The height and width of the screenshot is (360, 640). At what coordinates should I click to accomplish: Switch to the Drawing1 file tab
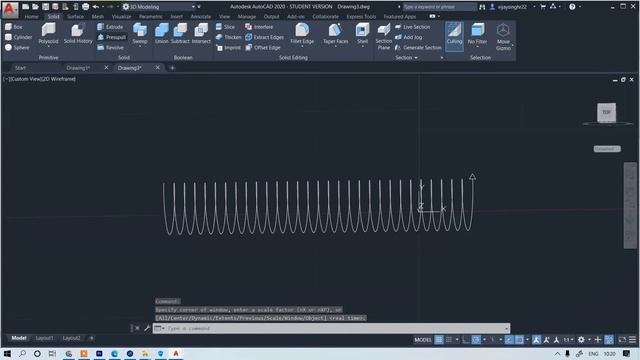click(x=78, y=68)
